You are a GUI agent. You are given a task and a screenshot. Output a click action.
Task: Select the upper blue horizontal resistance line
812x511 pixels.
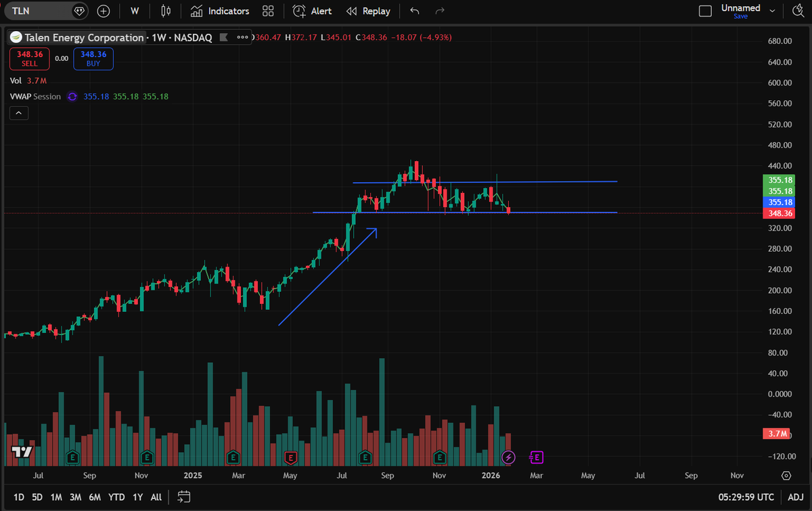484,182
